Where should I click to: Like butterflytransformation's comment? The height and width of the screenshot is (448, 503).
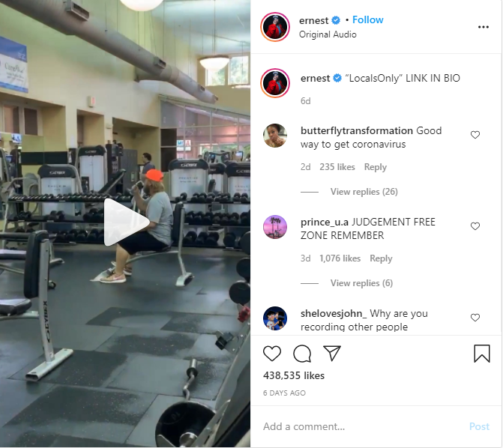coord(475,135)
